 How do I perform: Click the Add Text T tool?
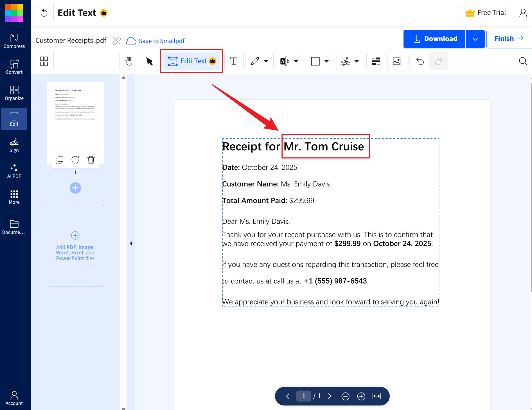point(233,61)
